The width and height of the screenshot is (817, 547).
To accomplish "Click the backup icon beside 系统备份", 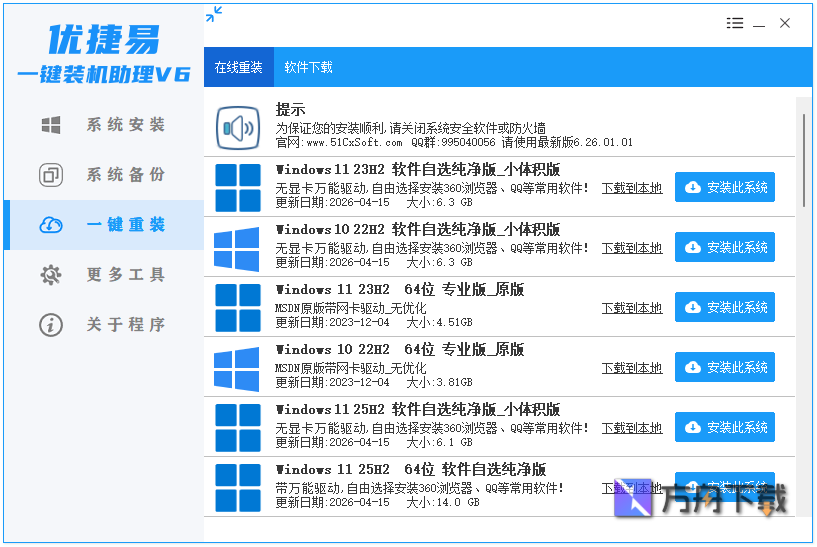I will 51,175.
